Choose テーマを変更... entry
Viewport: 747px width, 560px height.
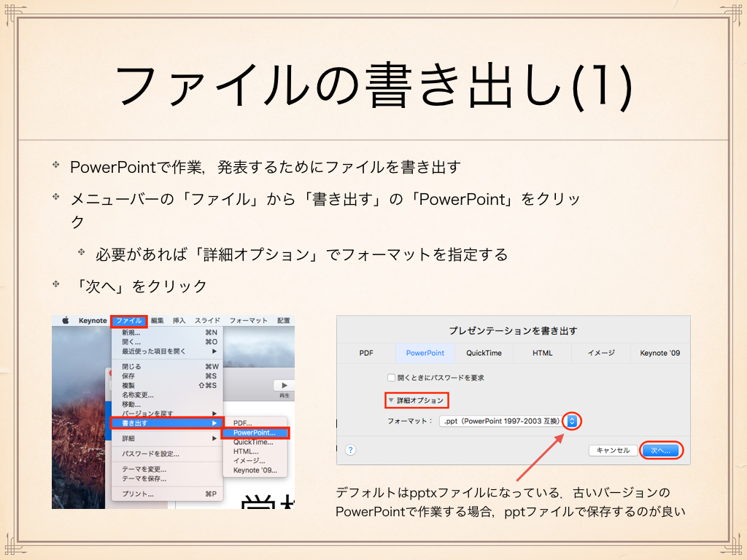click(x=167, y=469)
